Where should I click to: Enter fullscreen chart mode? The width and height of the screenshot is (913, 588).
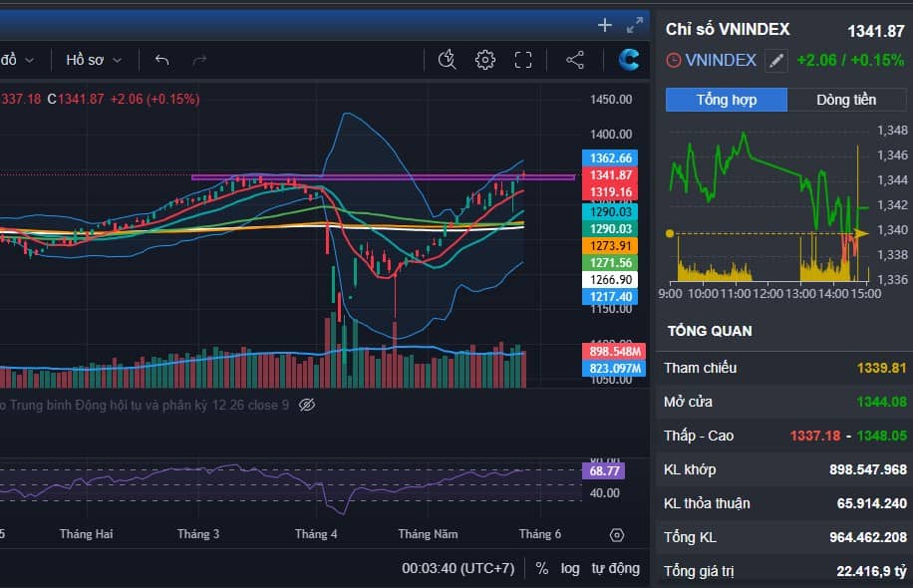pyautogui.click(x=523, y=60)
